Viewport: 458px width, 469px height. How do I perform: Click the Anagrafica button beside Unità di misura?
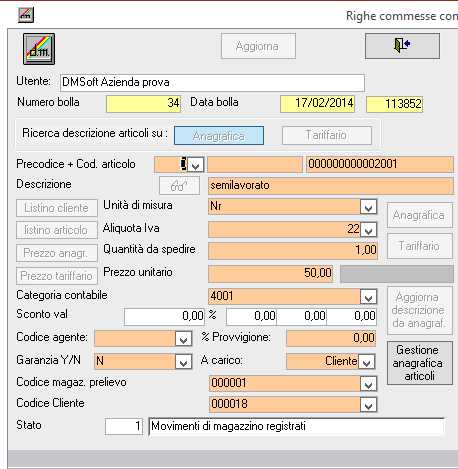[420, 215]
